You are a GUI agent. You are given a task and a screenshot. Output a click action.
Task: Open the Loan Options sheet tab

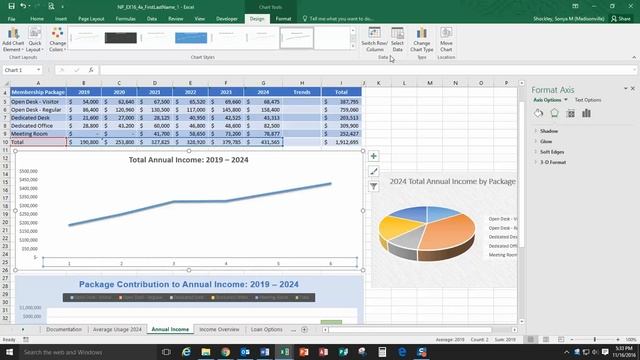click(x=267, y=329)
